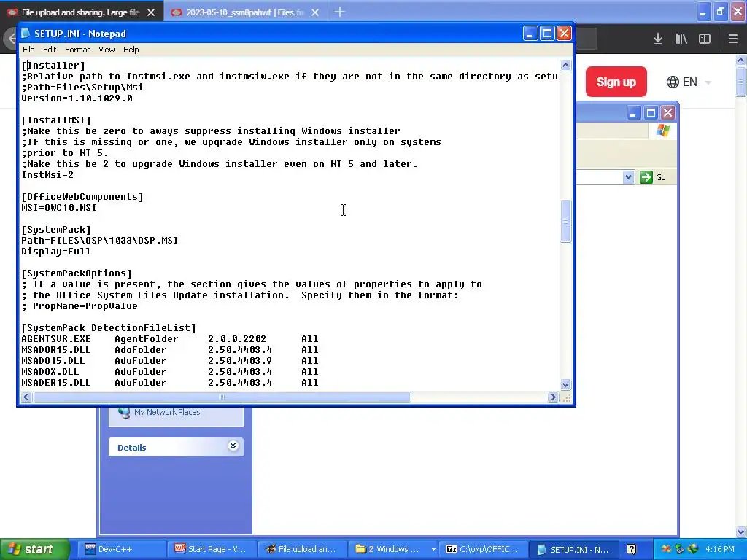Click the [Installer] section line
Image resolution: width=747 pixels, height=560 pixels.
click(x=53, y=65)
